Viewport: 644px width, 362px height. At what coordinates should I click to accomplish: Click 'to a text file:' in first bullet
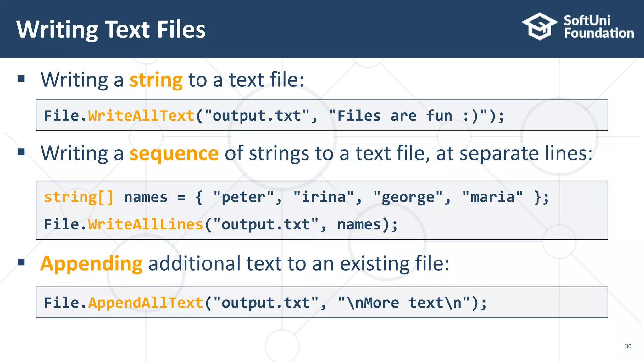coord(246,80)
